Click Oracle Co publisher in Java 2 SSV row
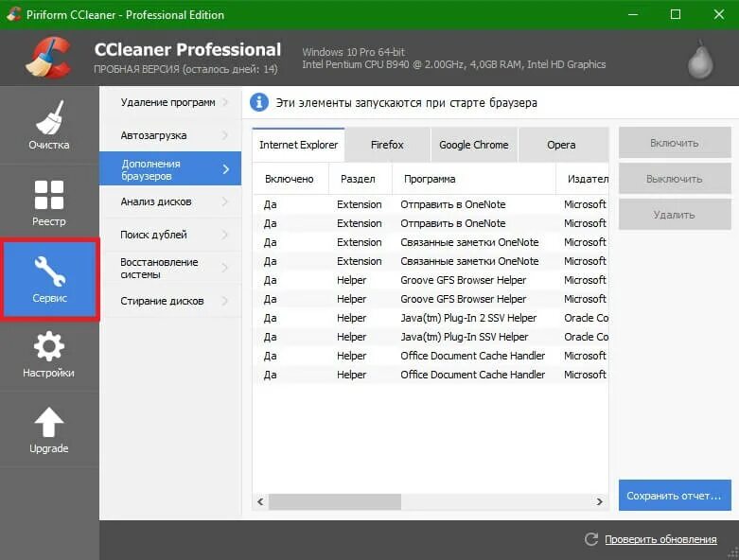 [586, 318]
